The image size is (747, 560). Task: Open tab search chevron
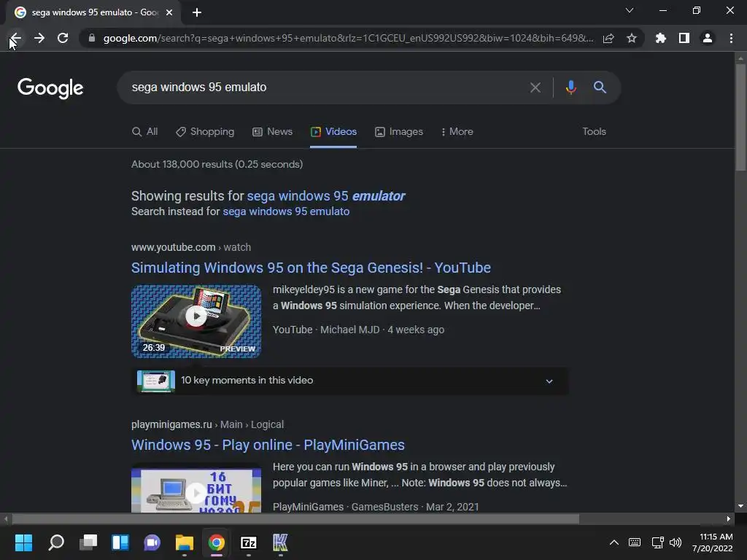coord(630,10)
